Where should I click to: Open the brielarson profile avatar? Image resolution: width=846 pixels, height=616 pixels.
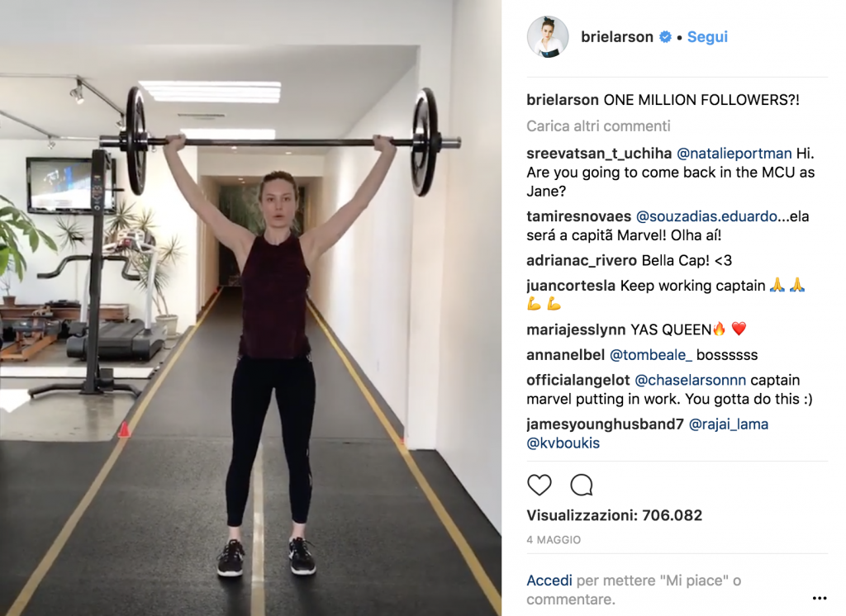pos(548,36)
